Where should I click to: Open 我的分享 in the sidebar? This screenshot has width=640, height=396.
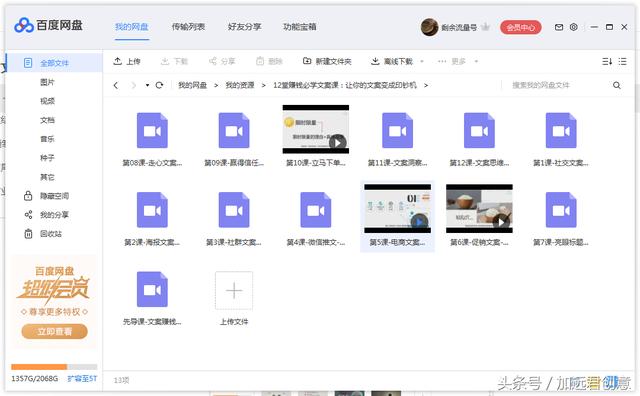click(47, 215)
